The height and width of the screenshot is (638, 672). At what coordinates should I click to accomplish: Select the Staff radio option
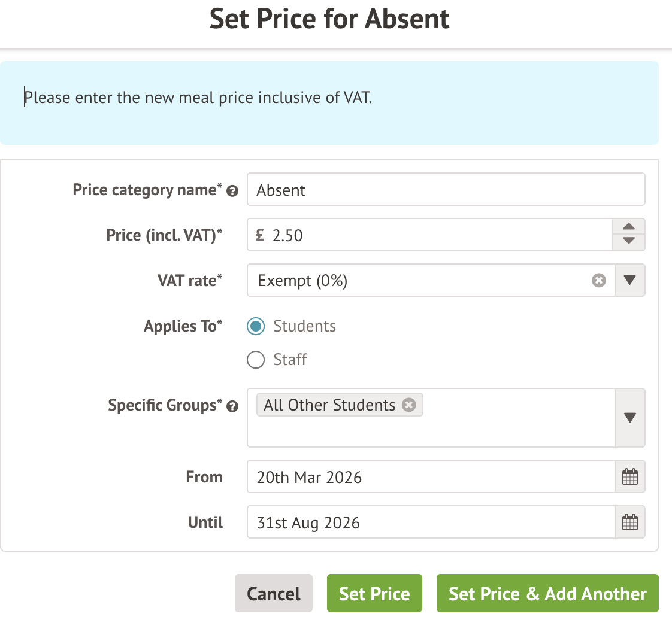(256, 360)
